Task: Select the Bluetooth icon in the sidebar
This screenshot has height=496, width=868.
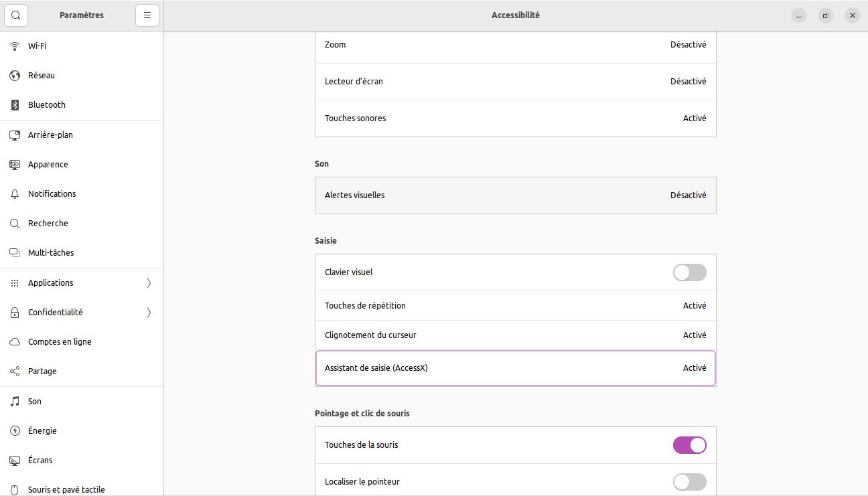Action: [x=15, y=105]
